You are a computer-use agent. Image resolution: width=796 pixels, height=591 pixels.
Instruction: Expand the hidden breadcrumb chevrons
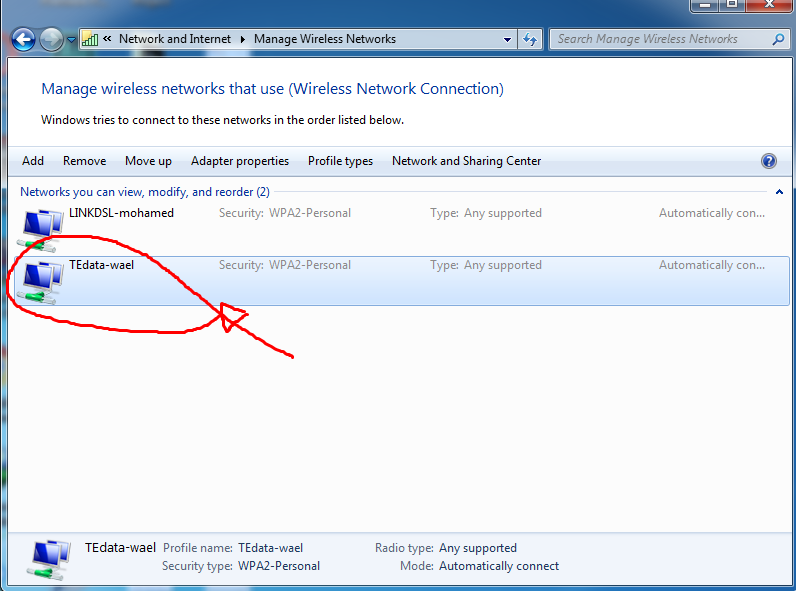(107, 39)
